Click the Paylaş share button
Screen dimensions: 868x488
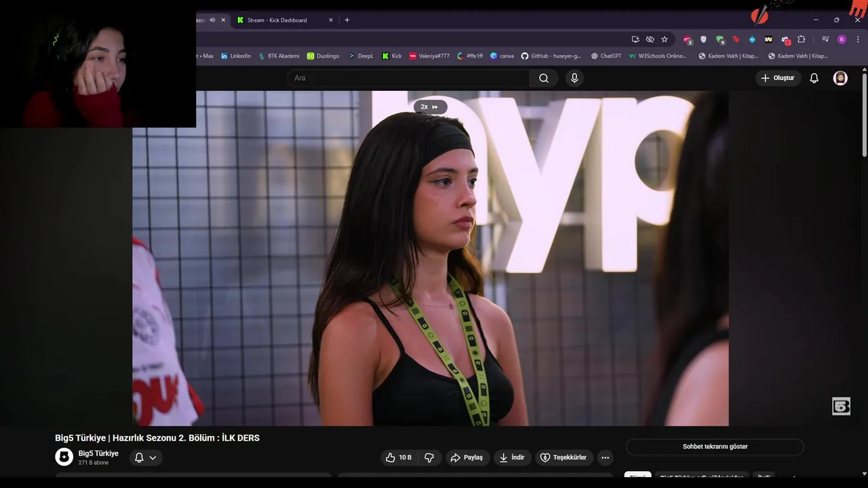pos(467,457)
